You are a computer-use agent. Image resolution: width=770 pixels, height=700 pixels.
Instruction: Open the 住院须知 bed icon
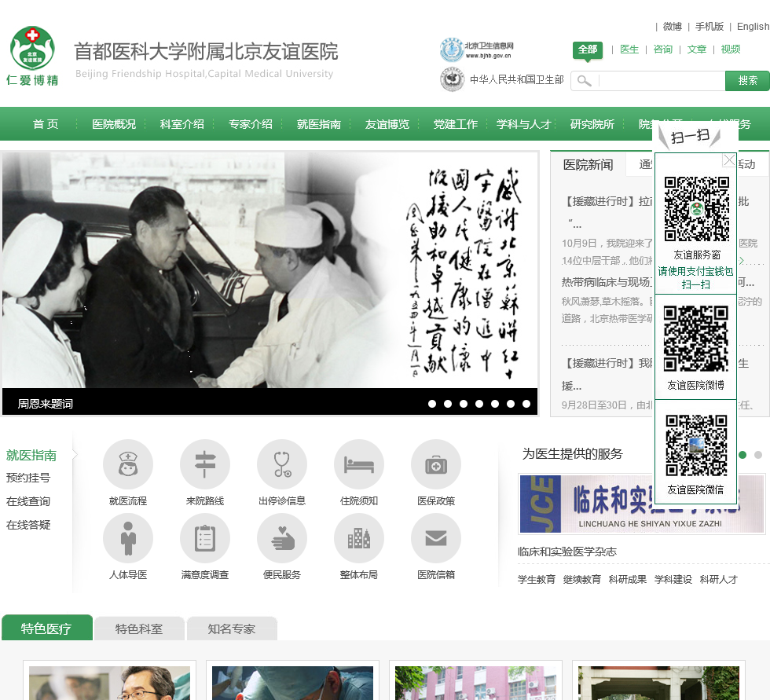click(x=359, y=464)
